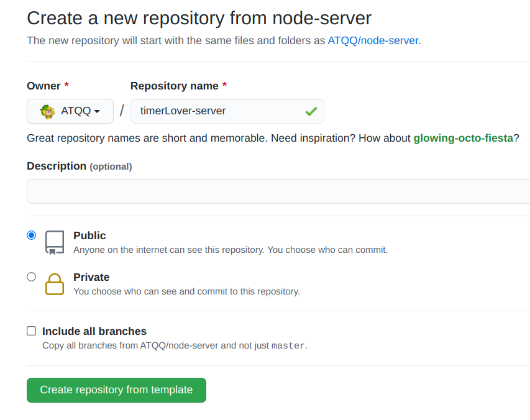
Task: Select the Private visibility radio button
Action: click(x=32, y=276)
